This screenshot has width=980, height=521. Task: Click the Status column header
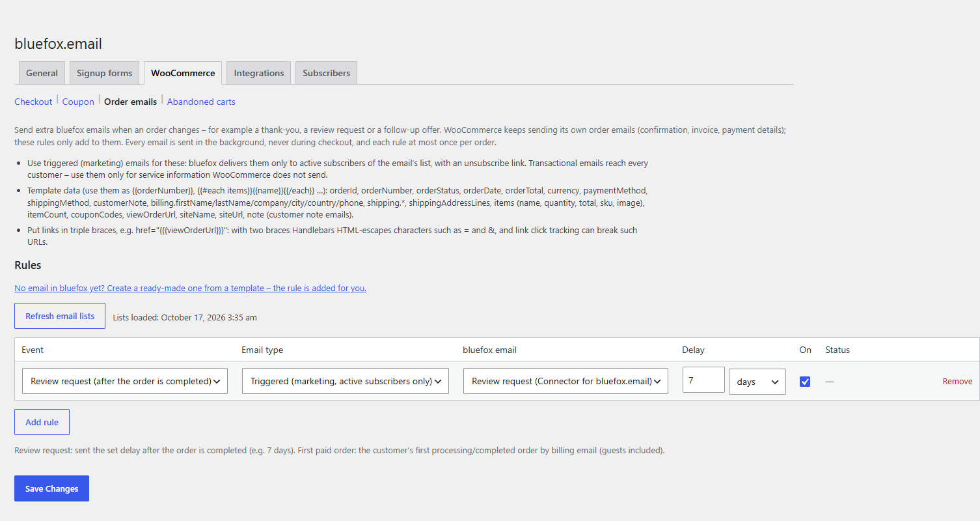pos(837,350)
